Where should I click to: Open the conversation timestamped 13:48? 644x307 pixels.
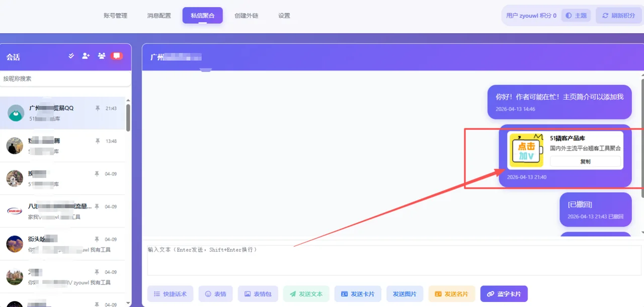pos(62,145)
